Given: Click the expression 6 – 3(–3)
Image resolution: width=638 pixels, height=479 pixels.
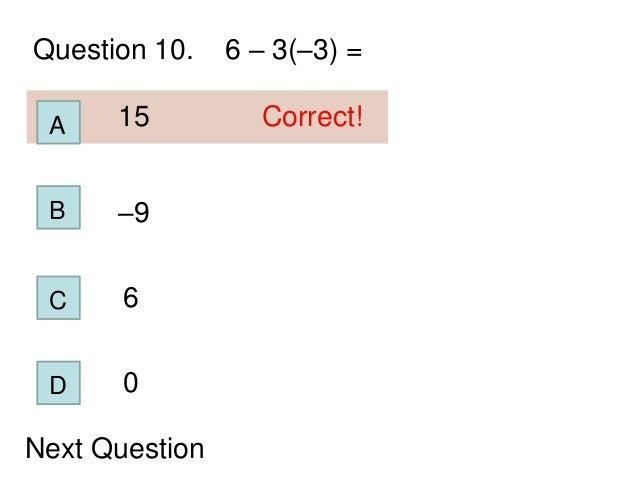Looking at the screenshot, I should 281,50.
